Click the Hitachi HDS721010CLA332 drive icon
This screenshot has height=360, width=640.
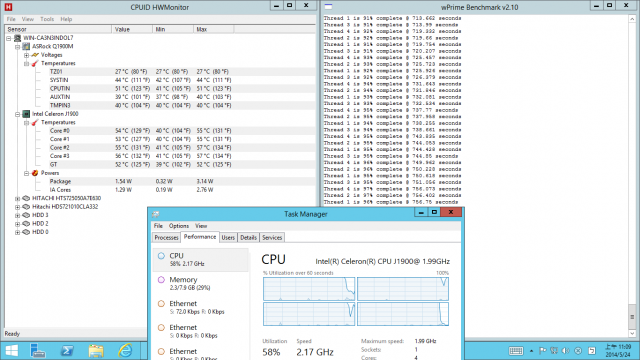pyautogui.click(x=26, y=207)
